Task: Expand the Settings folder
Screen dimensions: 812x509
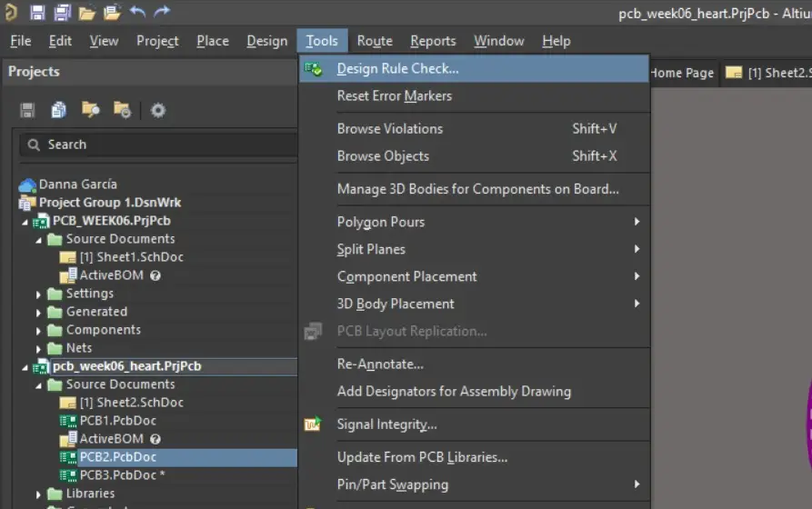Action: click(x=39, y=294)
